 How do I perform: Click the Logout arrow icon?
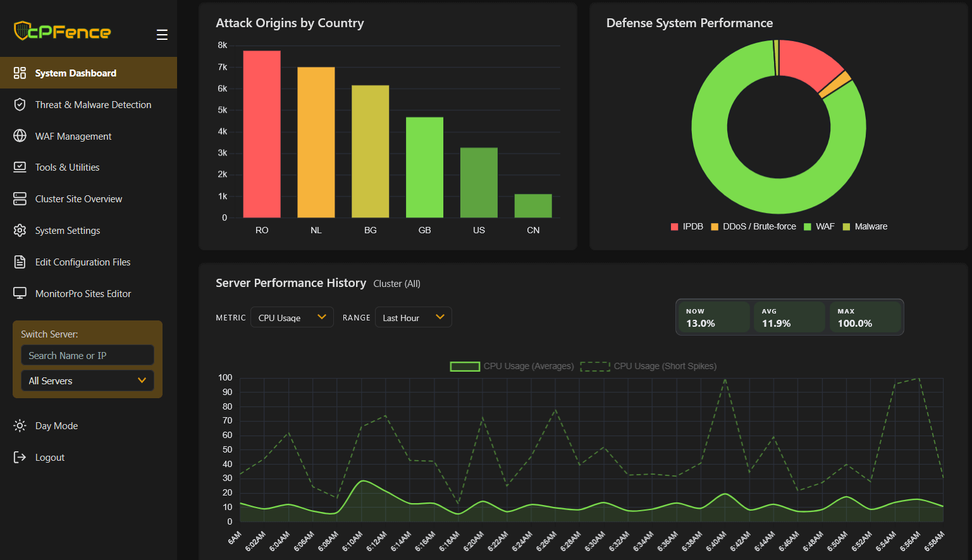20,457
